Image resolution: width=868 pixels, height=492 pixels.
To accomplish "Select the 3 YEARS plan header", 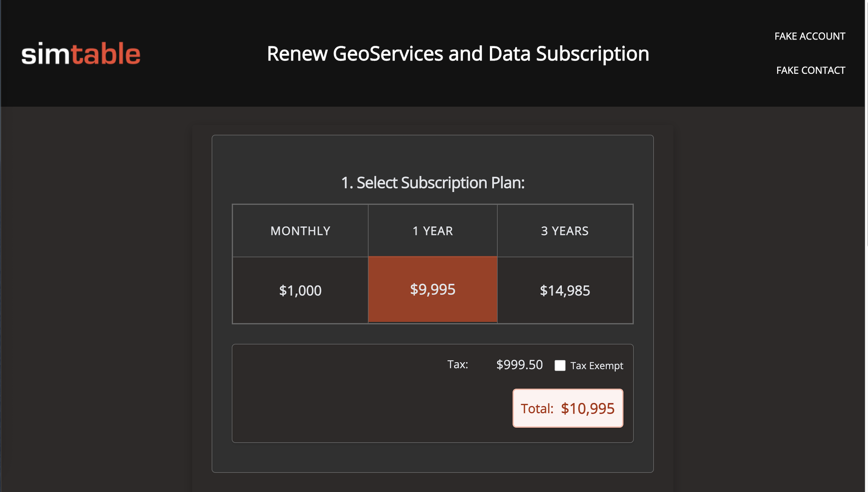I will (564, 231).
